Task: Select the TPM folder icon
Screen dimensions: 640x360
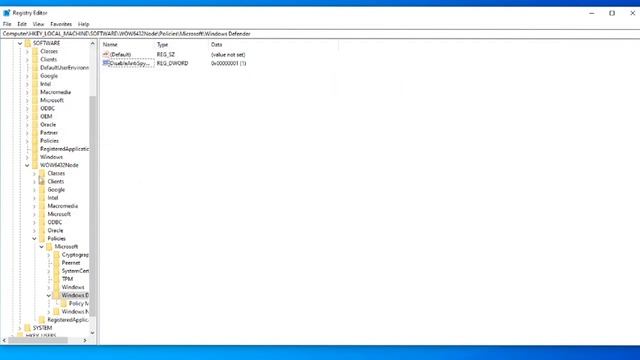Action: (x=57, y=279)
